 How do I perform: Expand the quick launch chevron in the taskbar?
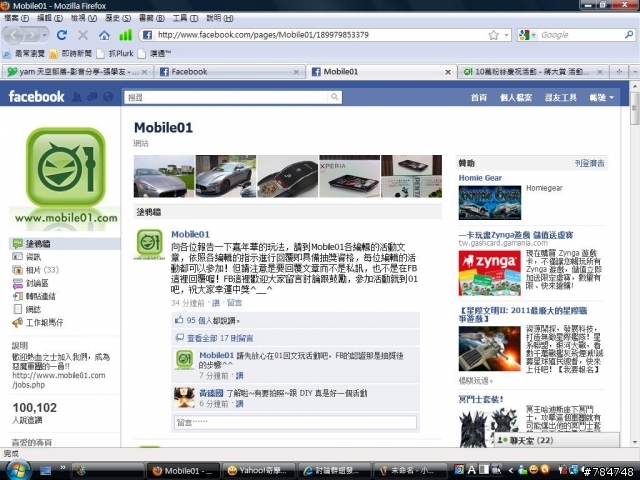63,467
